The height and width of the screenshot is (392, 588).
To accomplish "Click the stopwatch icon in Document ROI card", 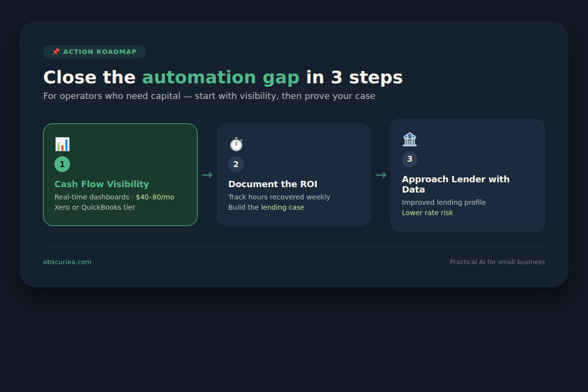I will tap(236, 144).
